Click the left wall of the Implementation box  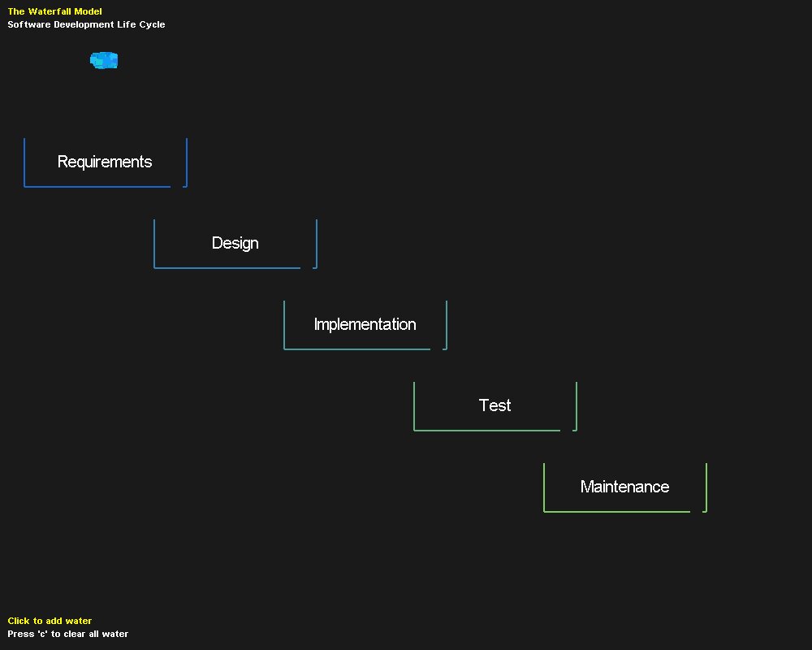point(284,325)
